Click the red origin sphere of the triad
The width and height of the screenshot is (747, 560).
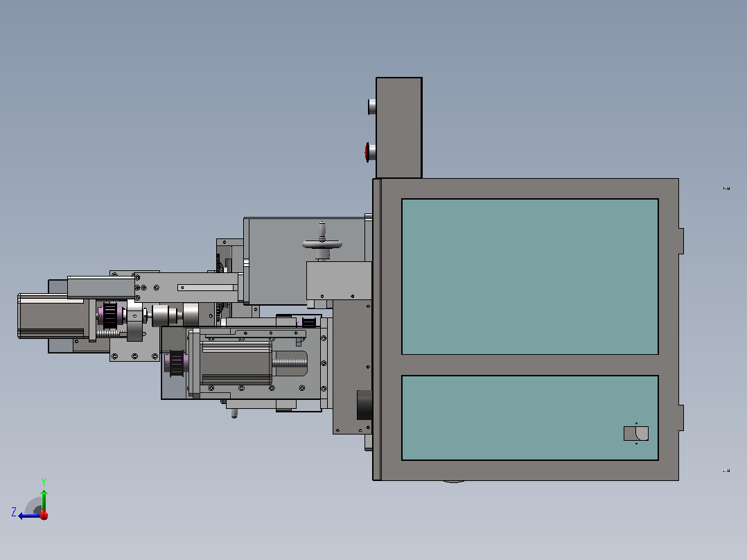click(44, 515)
